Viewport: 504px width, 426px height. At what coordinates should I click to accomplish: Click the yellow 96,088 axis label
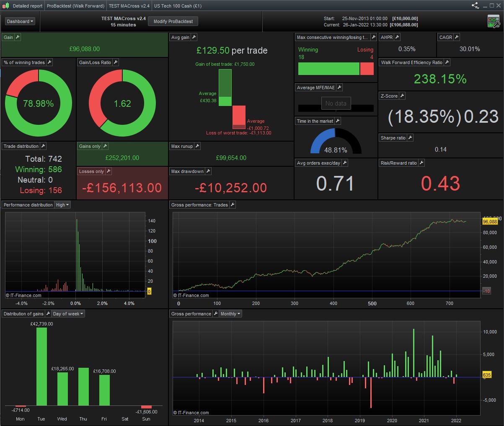tap(490, 222)
